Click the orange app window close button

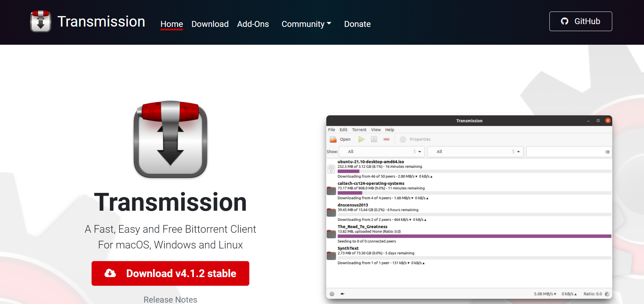tap(608, 121)
